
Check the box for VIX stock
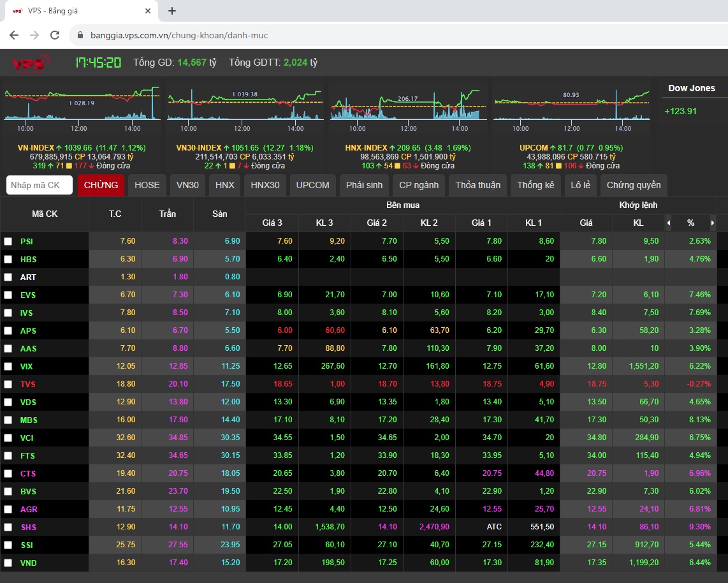tap(8, 367)
